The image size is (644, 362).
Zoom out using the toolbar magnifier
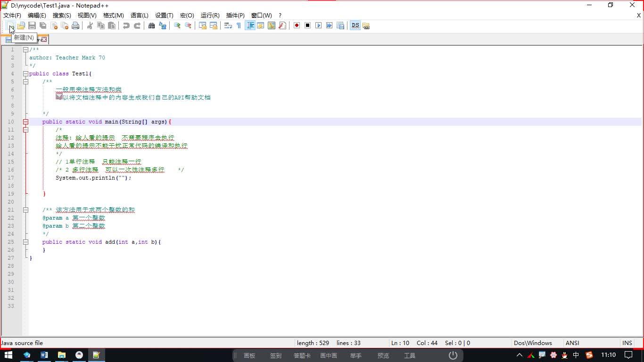188,25
